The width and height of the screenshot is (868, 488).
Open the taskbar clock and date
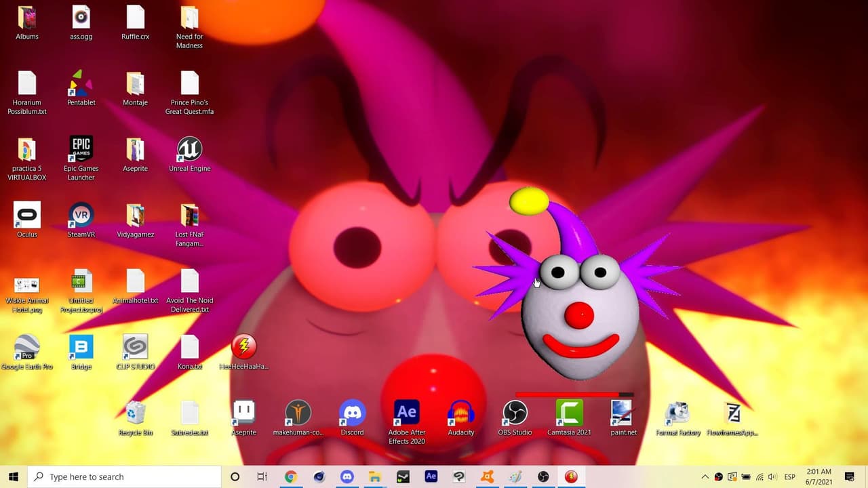[818, 476]
